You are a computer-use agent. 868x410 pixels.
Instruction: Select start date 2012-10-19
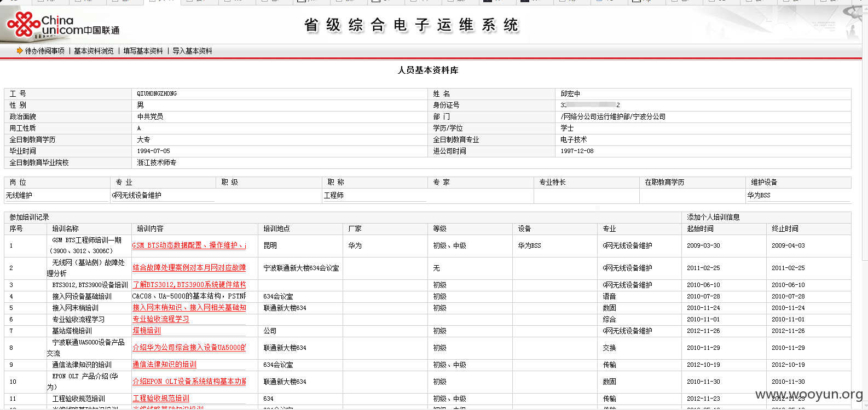pyautogui.click(x=704, y=365)
